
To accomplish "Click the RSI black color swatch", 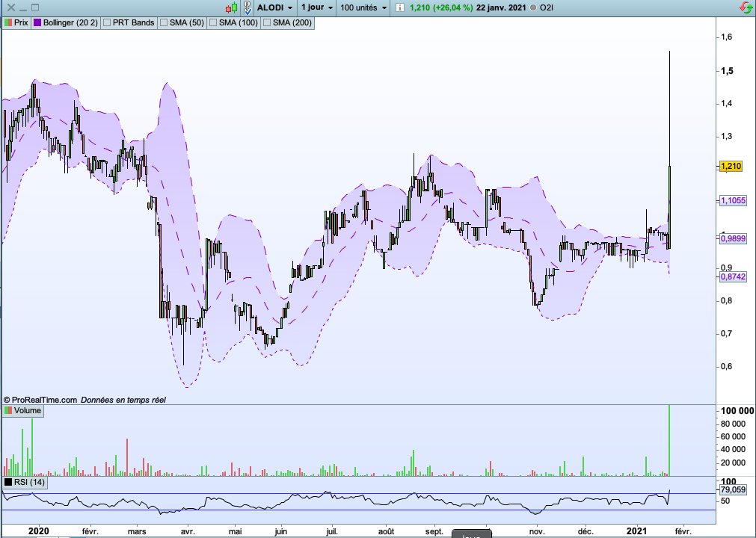I will (8, 482).
